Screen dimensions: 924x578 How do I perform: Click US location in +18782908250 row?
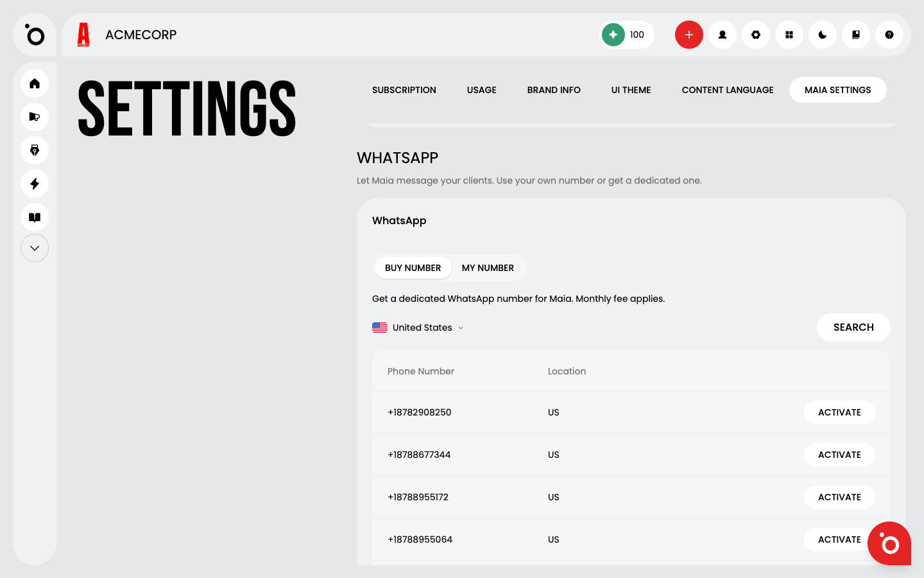tap(554, 412)
